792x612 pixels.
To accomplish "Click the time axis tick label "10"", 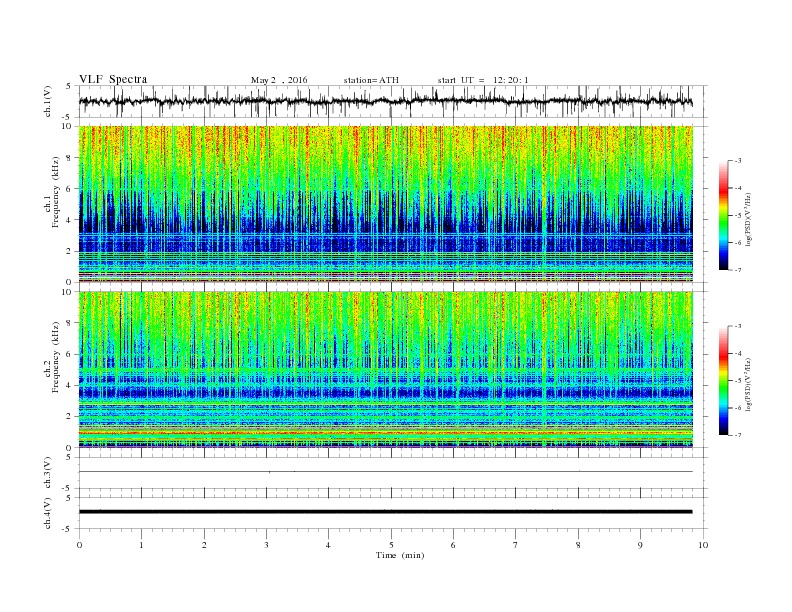I will click(703, 545).
